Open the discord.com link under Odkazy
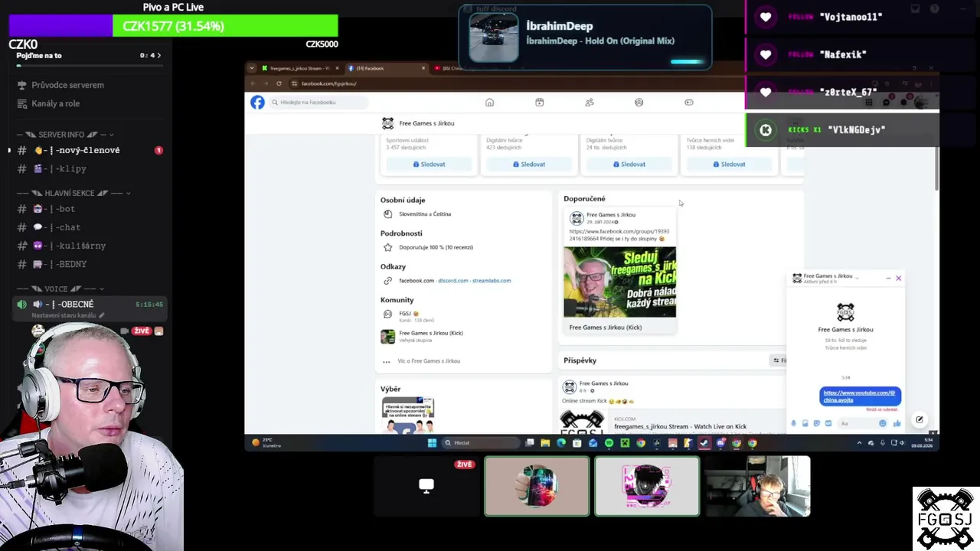 452,281
